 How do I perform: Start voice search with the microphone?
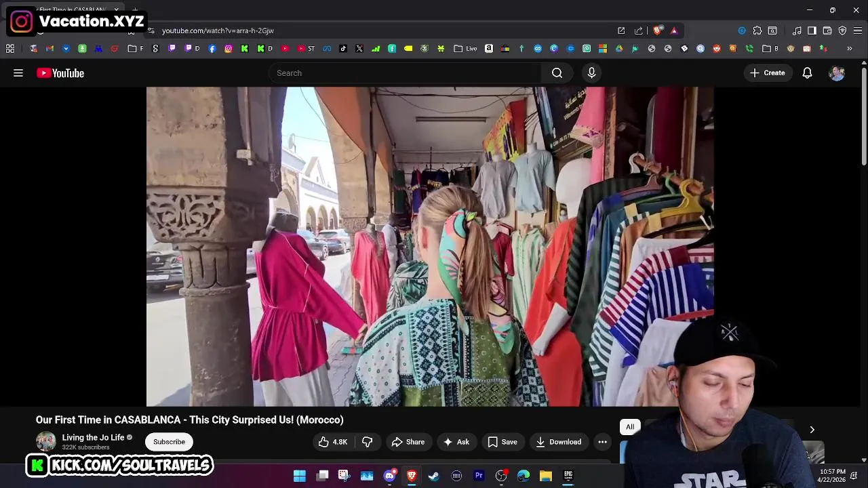pyautogui.click(x=591, y=73)
